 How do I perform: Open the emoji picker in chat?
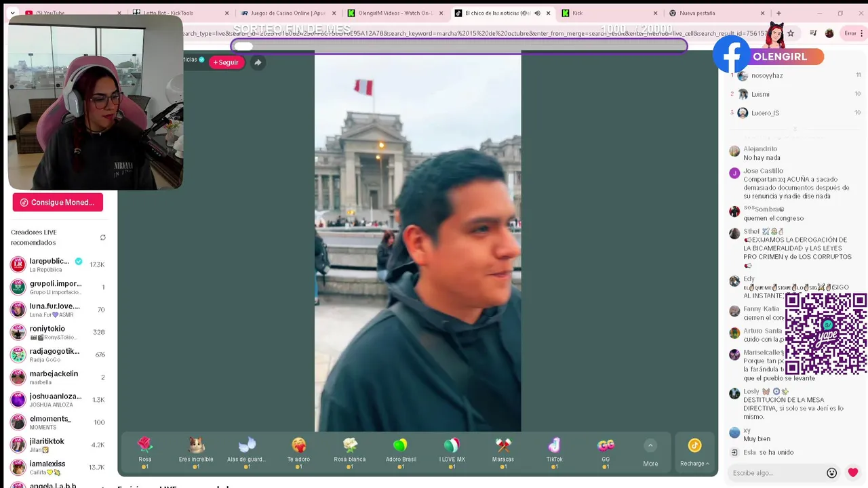pos(832,473)
